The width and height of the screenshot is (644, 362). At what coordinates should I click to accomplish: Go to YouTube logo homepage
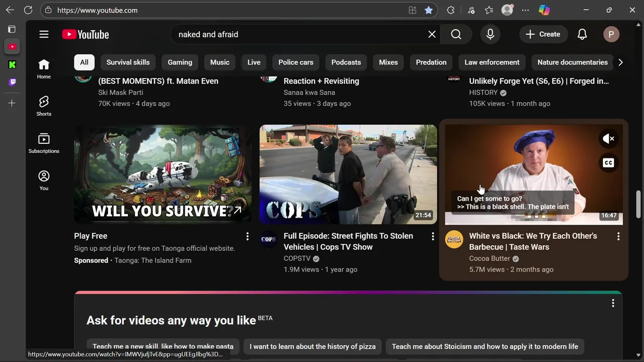point(86,34)
